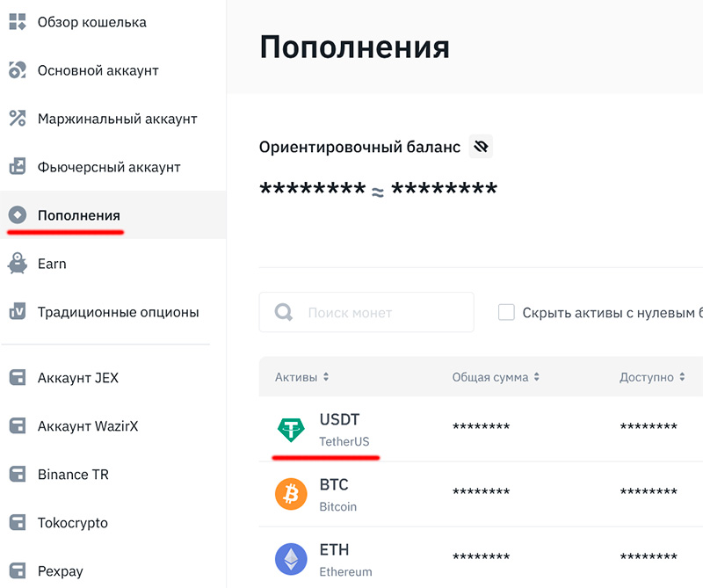703x588 pixels.
Task: Click the Earn piggy bank icon
Action: (18, 263)
